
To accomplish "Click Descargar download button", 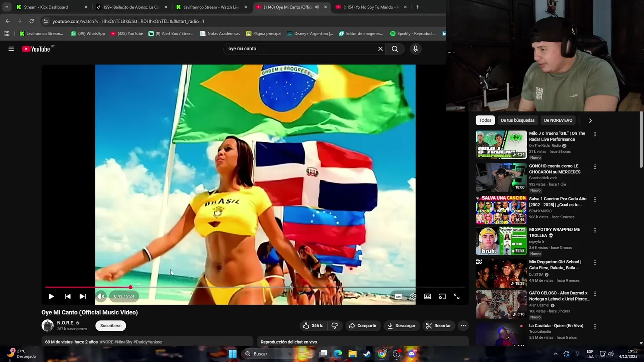I will coord(401,326).
